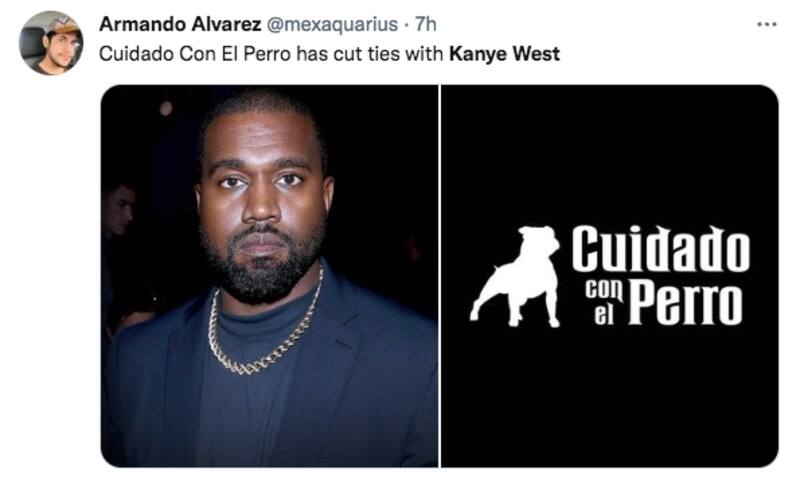Click the large Cuidado word in logo

click(x=660, y=248)
